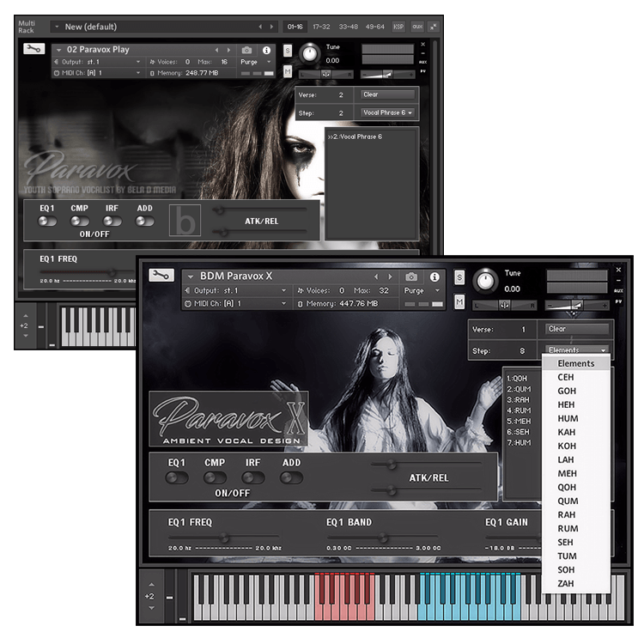The width and height of the screenshot is (644, 644).
Task: Click the wrench icon beside BDM Paravox X
Action: click(161, 275)
